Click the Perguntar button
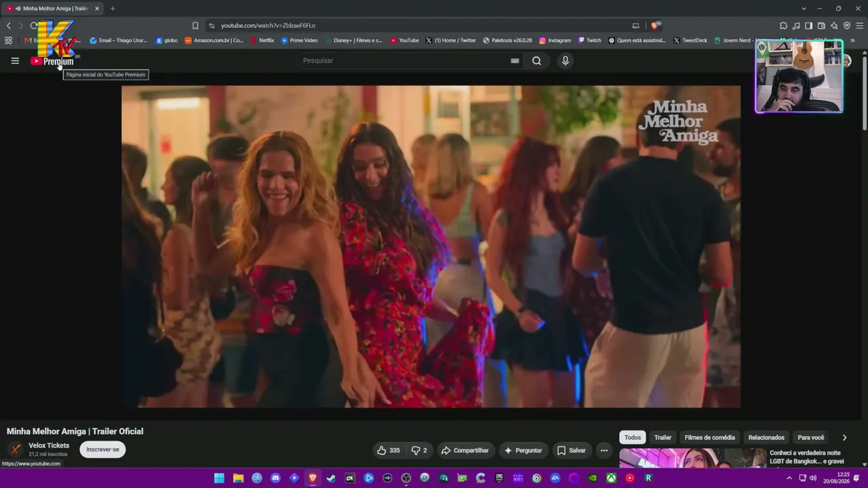 523,450
